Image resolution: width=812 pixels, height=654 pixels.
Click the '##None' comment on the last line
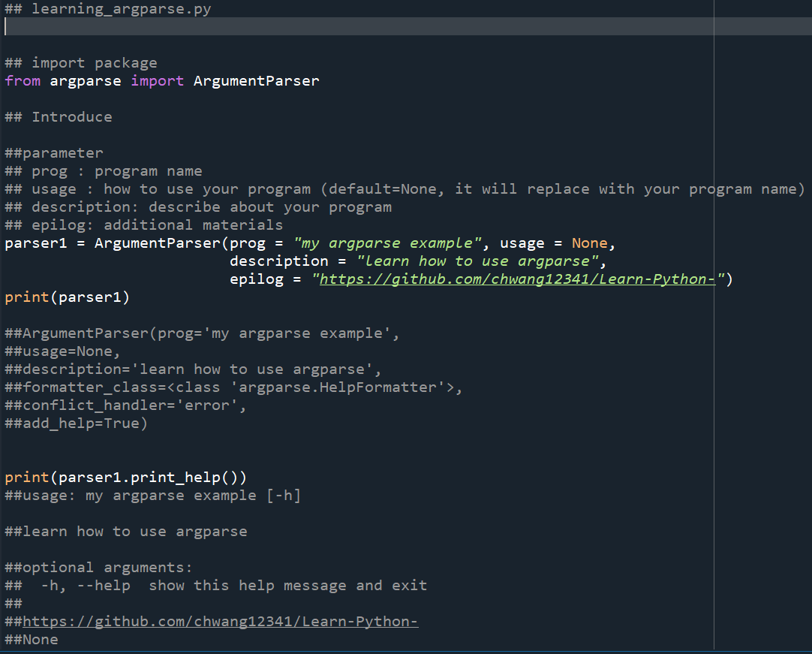(31, 639)
